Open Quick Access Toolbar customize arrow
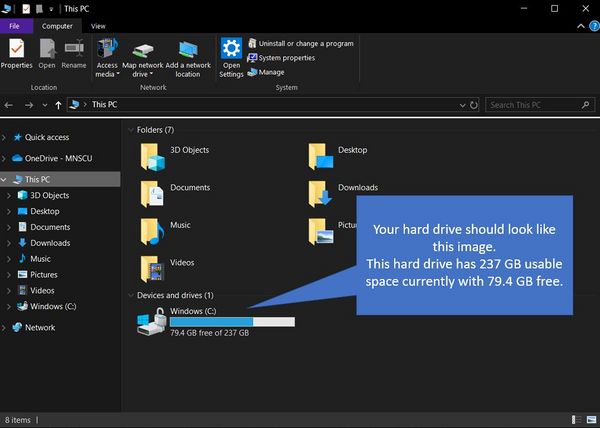The width and height of the screenshot is (600, 428). [51, 9]
